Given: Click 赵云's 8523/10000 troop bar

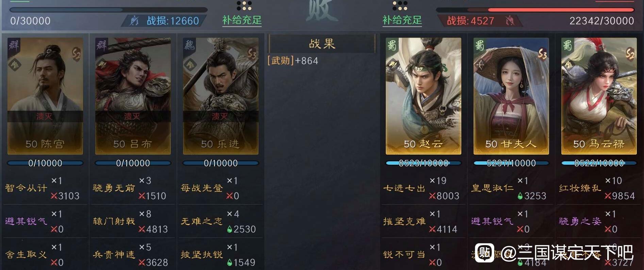Looking at the screenshot, I should point(423,163).
